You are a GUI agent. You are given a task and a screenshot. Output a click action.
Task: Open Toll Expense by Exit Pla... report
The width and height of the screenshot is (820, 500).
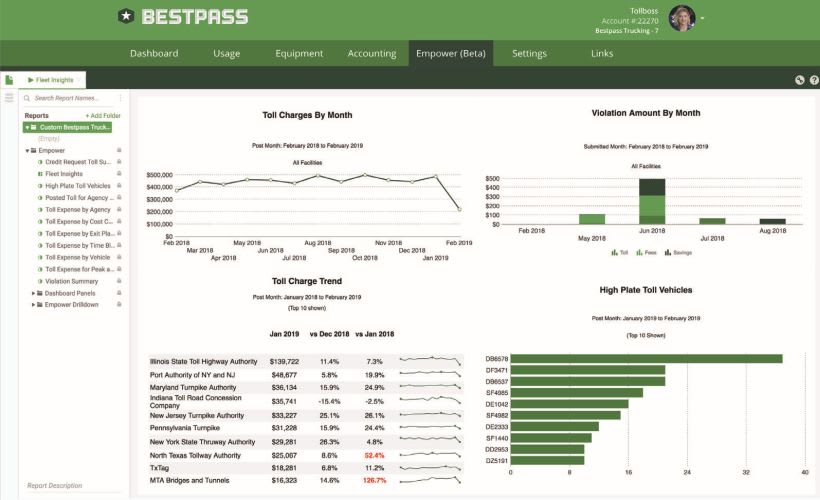click(x=79, y=234)
